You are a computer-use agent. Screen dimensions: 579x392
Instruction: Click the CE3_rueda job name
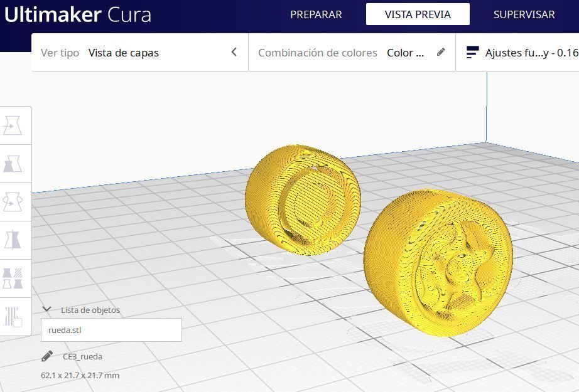[x=82, y=357]
